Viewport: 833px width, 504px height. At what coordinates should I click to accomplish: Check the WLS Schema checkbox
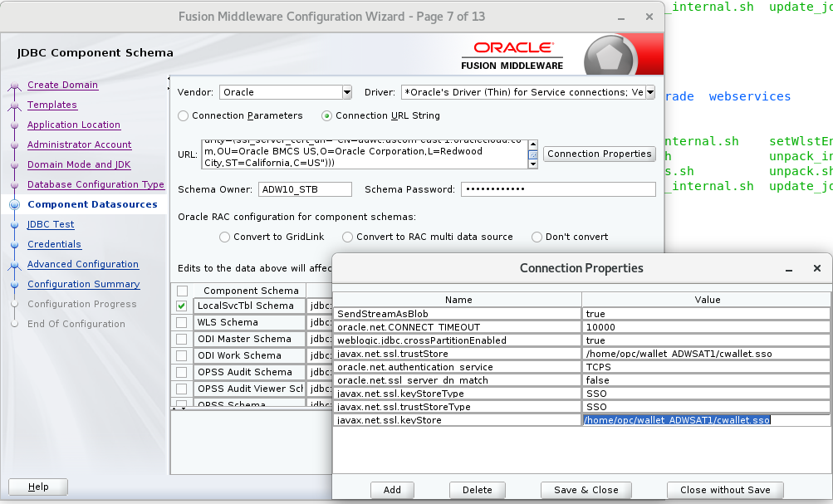coord(182,322)
